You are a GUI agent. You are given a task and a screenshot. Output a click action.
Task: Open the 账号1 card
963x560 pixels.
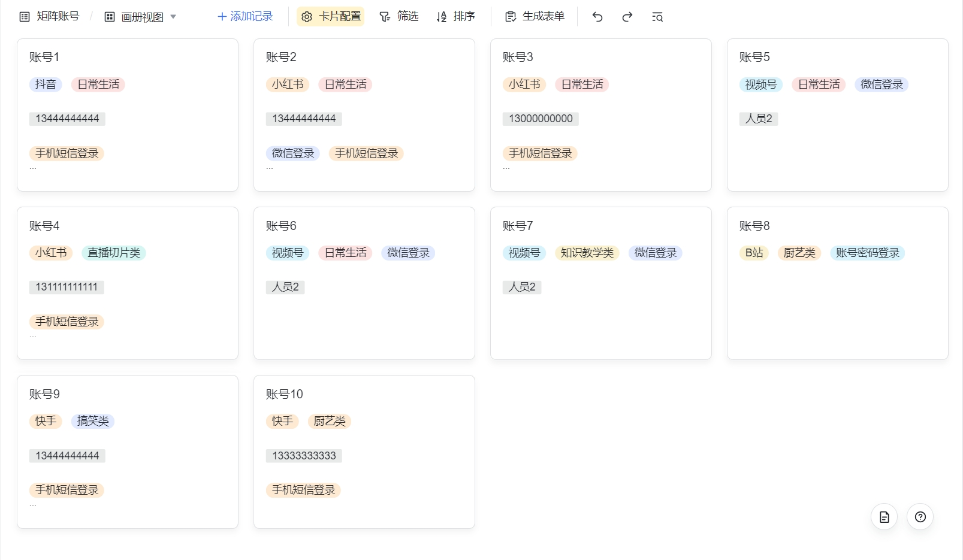point(128,115)
